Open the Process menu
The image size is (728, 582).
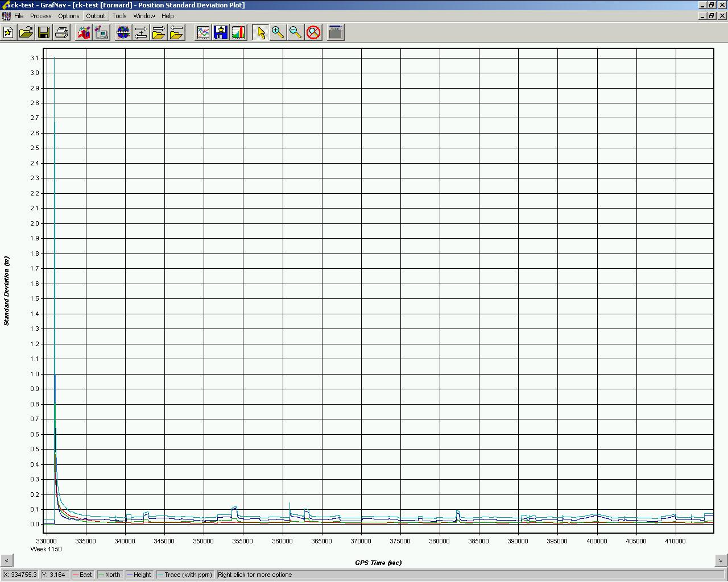point(40,16)
